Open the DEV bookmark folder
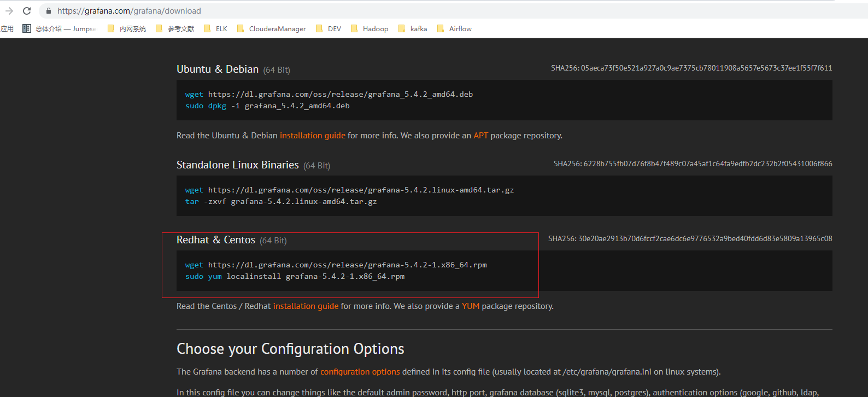This screenshot has width=868, height=397. (x=329, y=29)
